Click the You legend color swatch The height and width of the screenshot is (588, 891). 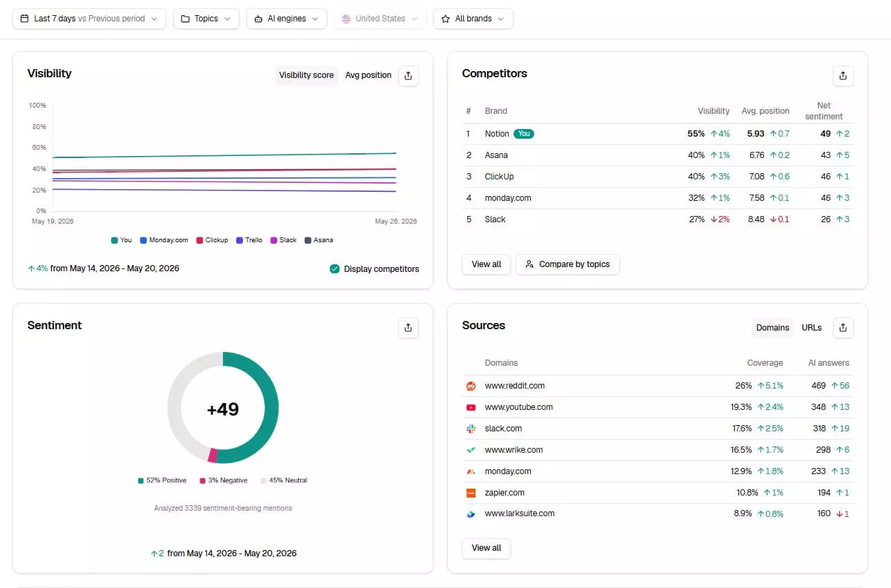coord(114,240)
